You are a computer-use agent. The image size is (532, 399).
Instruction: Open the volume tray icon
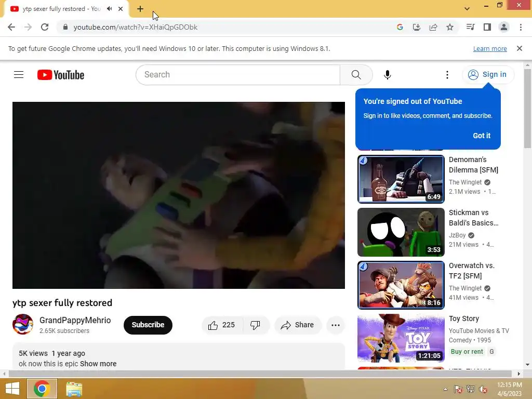[x=483, y=389]
